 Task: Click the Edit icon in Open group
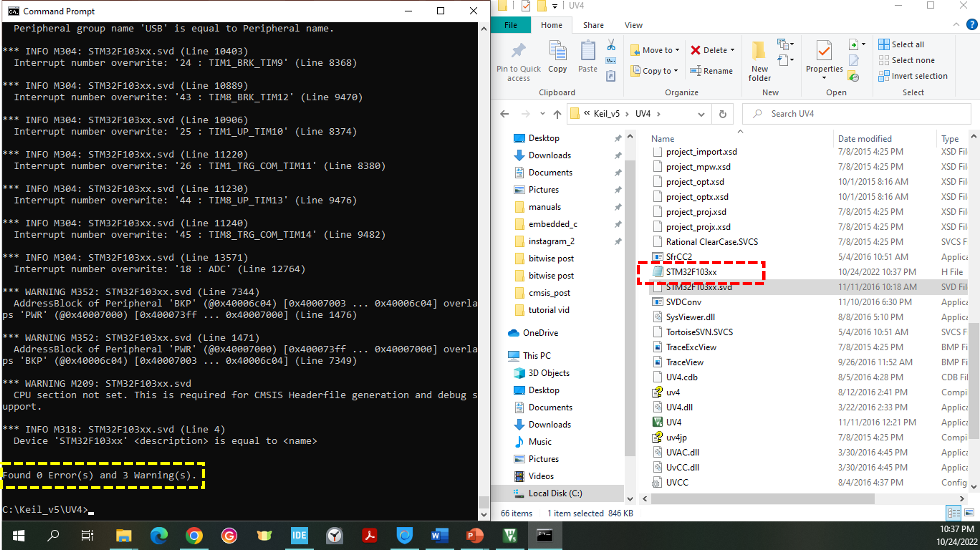coord(853,60)
